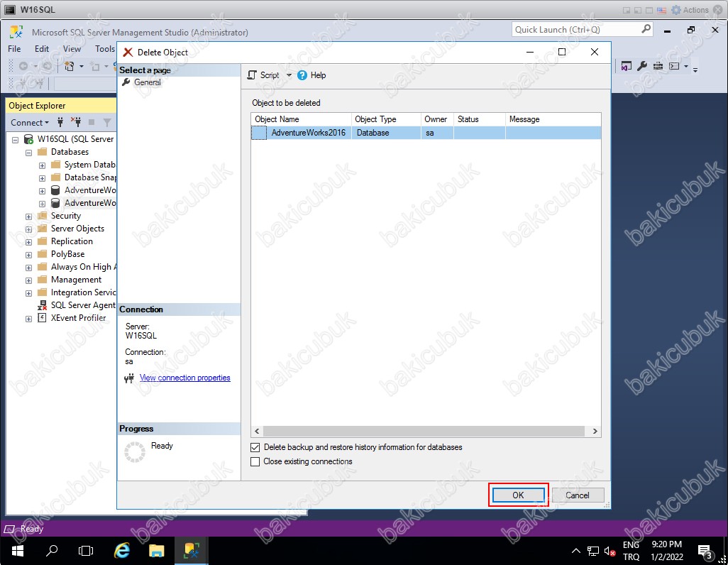Click the W16SQL server icon in Object Explorer
Screen dimensions: 728x565
click(x=28, y=139)
